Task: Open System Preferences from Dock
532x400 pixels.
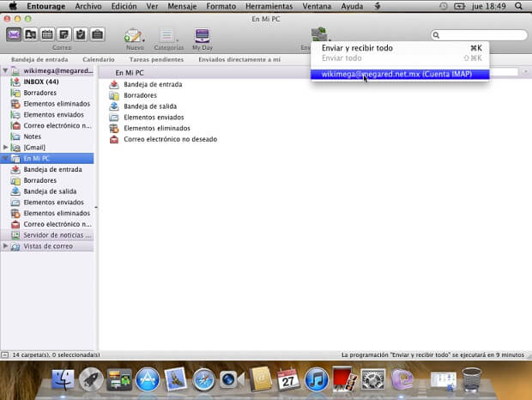Action: [372, 379]
